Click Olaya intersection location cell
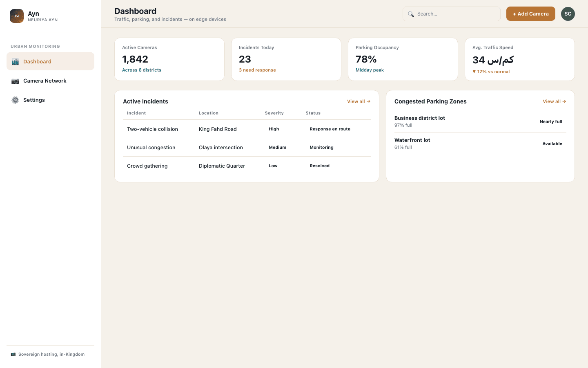 (221, 148)
